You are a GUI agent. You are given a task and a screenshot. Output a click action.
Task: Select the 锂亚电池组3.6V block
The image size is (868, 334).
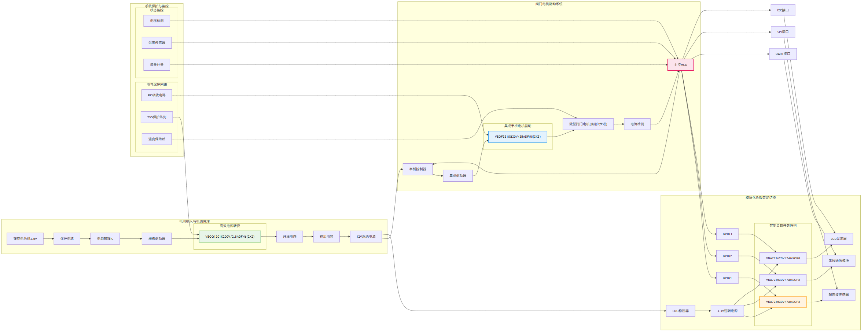point(25,239)
